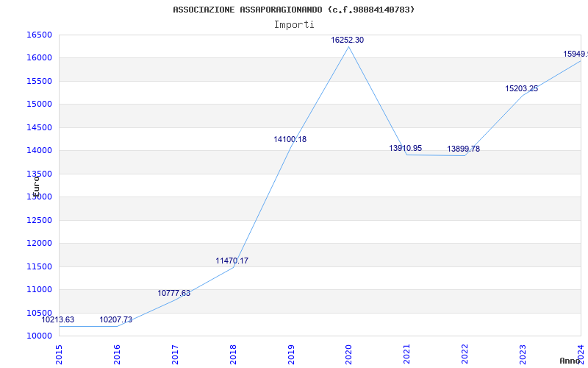
Task: Click the y-axis value 13500
Action: click(39, 174)
